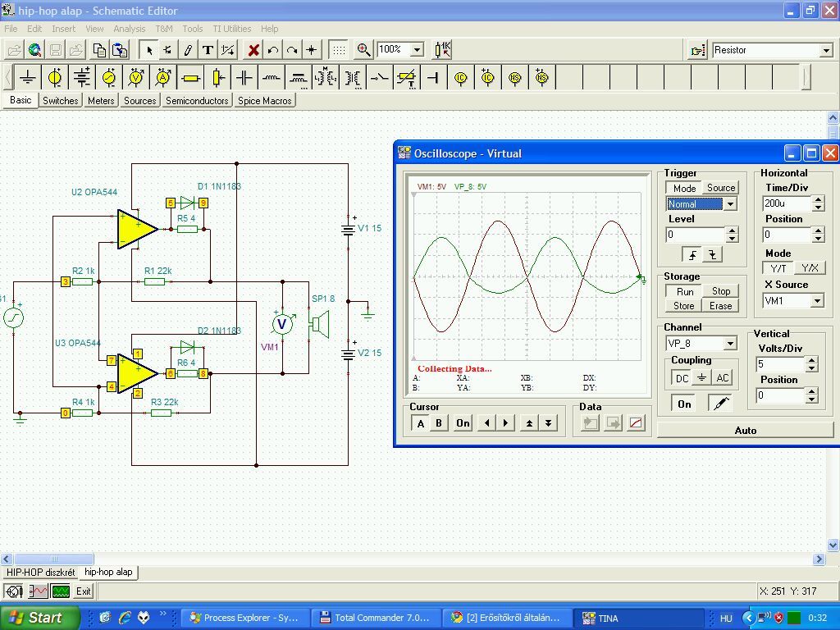Place a battery component
This screenshot has width=840, height=630.
click(x=82, y=78)
